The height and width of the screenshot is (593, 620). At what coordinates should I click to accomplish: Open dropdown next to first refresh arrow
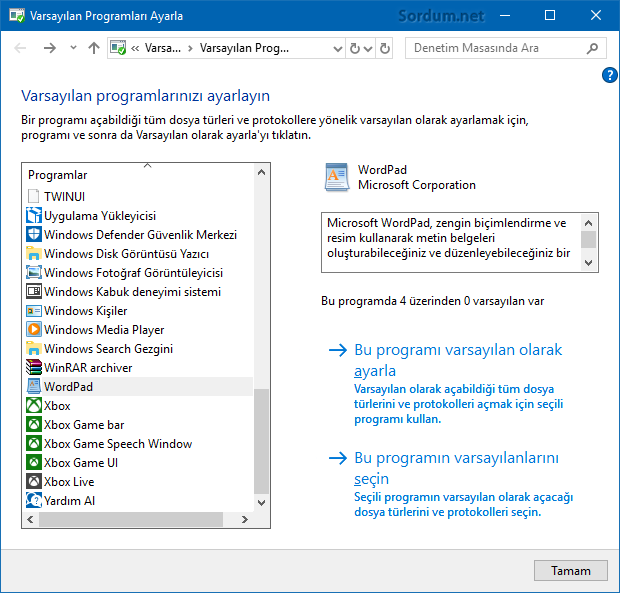[x=368, y=49]
